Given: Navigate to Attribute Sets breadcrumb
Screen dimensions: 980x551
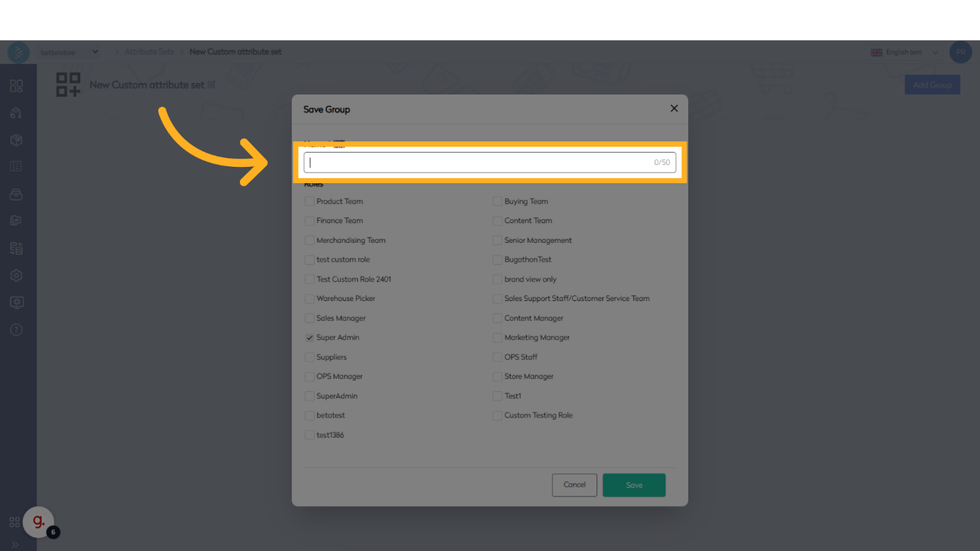Looking at the screenshot, I should click(149, 52).
